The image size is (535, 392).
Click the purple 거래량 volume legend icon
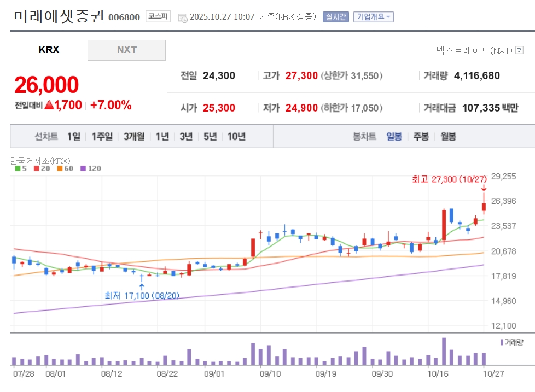[x=502, y=342]
